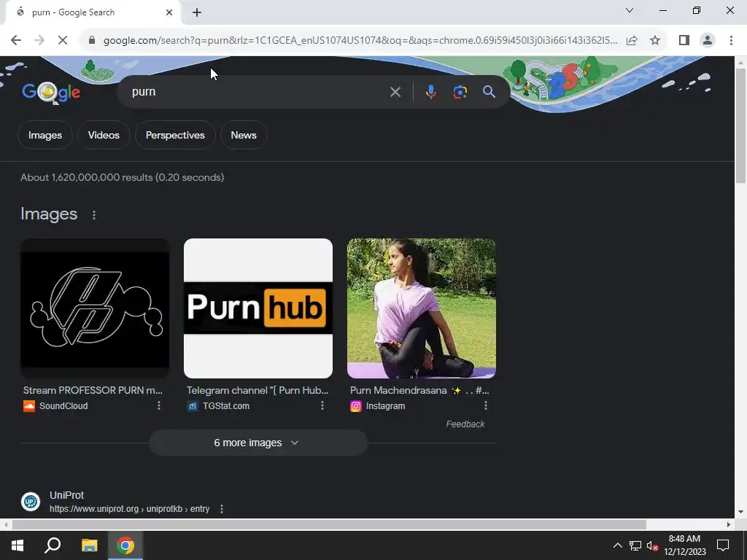This screenshot has width=747, height=560.
Task: Click the TGStat.com source icon
Action: tap(193, 406)
